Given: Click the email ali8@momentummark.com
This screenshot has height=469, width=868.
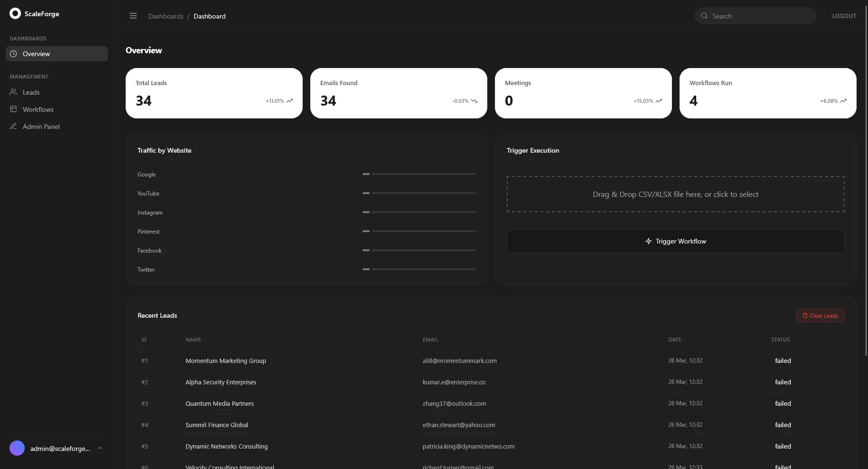Looking at the screenshot, I should point(460,361).
